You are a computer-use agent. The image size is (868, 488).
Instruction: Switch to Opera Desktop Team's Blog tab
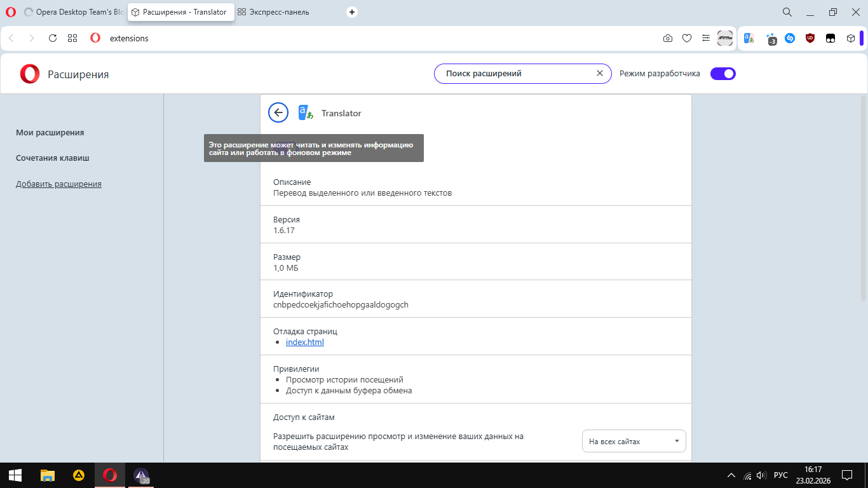pyautogui.click(x=73, y=12)
